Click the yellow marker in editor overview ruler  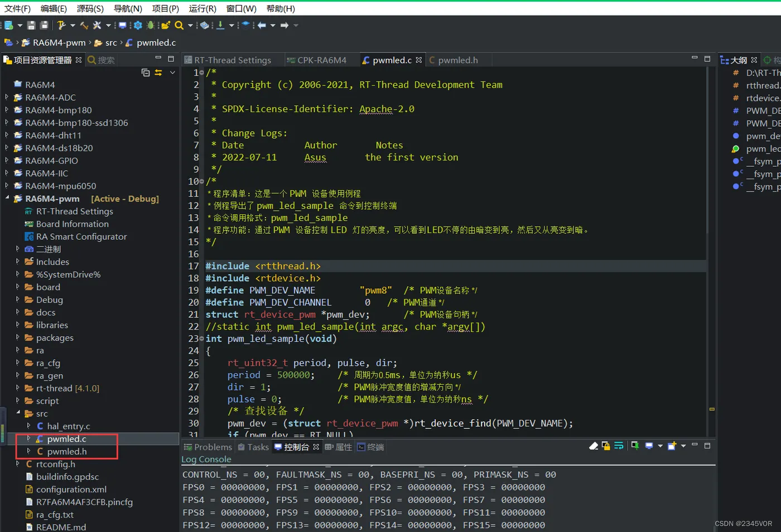pyautogui.click(x=712, y=409)
